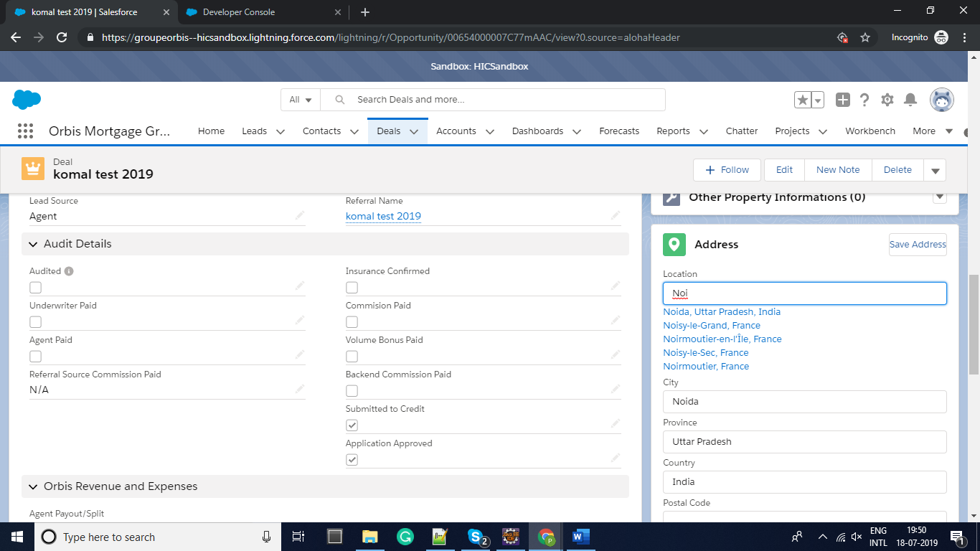Open the Help question mark icon
980x551 pixels.
coord(865,100)
